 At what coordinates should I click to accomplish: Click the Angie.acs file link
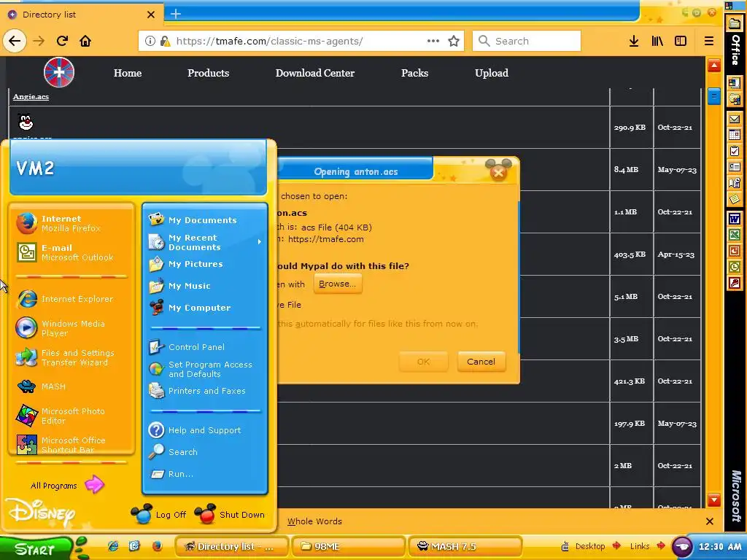pos(31,97)
